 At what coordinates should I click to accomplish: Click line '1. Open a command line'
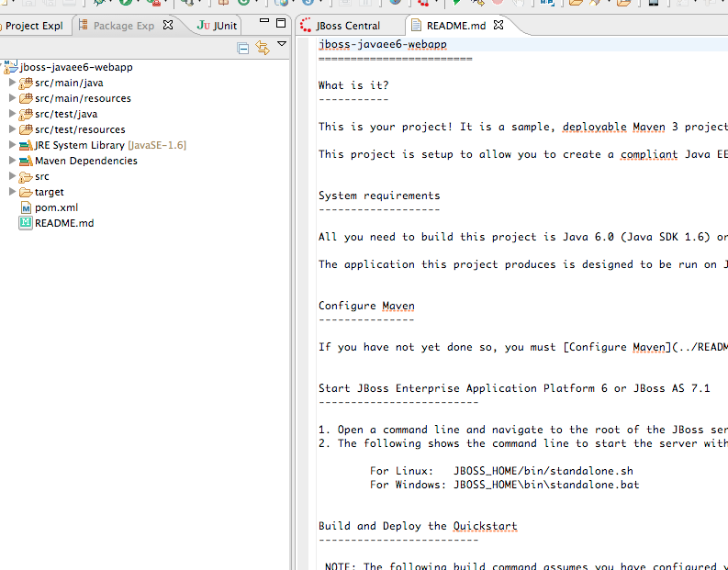coord(523,430)
